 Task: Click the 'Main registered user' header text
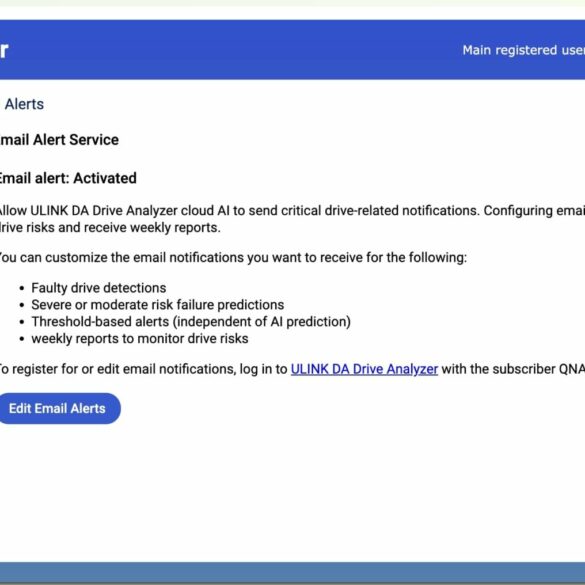523,50
